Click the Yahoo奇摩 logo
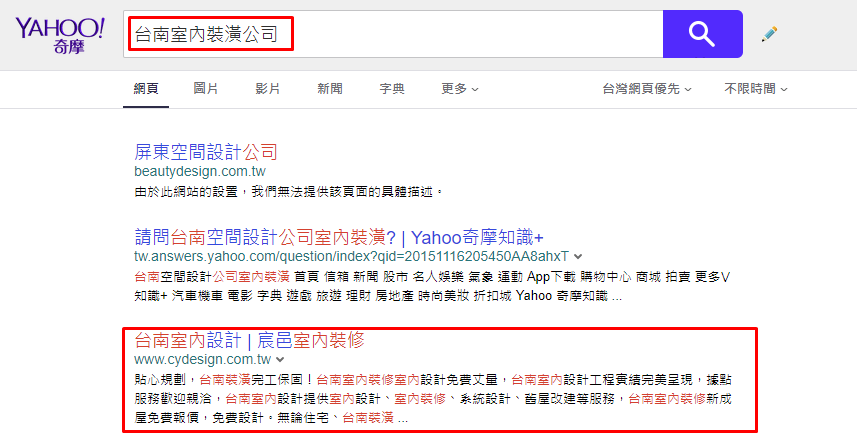 tap(60, 35)
